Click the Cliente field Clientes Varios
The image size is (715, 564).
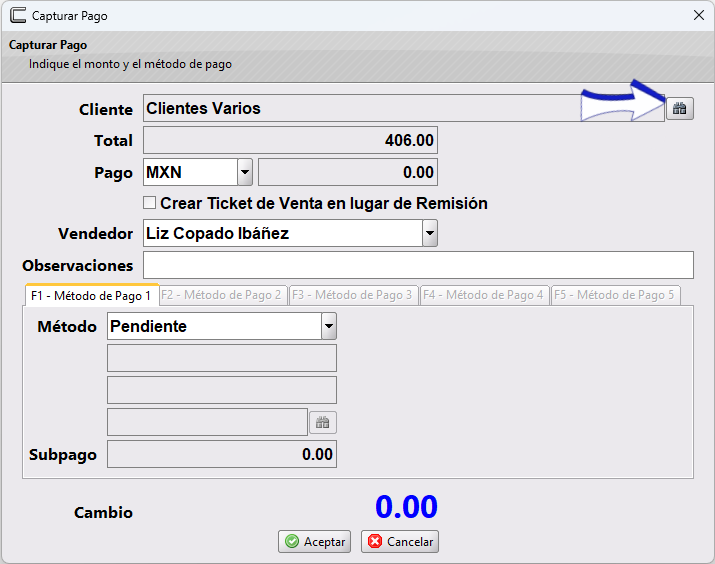click(x=404, y=108)
